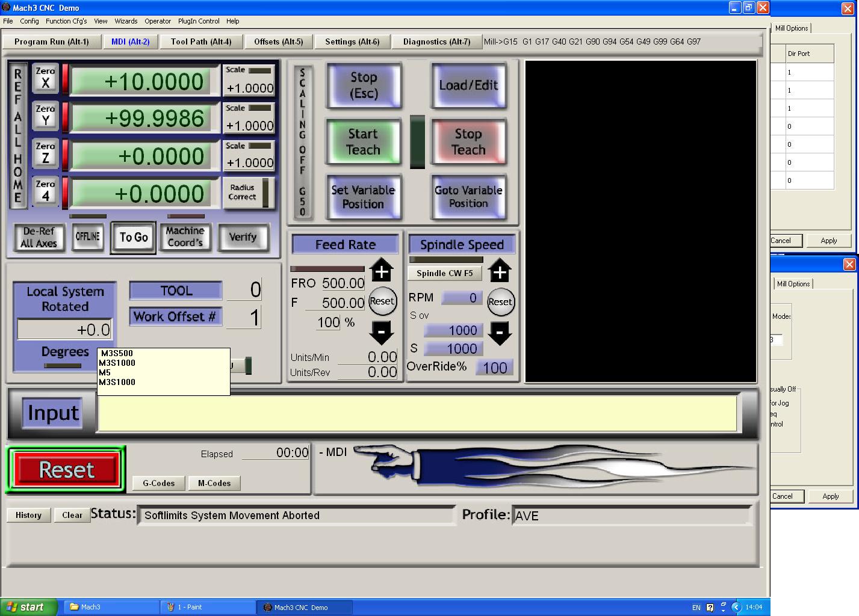Click the Y axis position readout

[x=141, y=119]
